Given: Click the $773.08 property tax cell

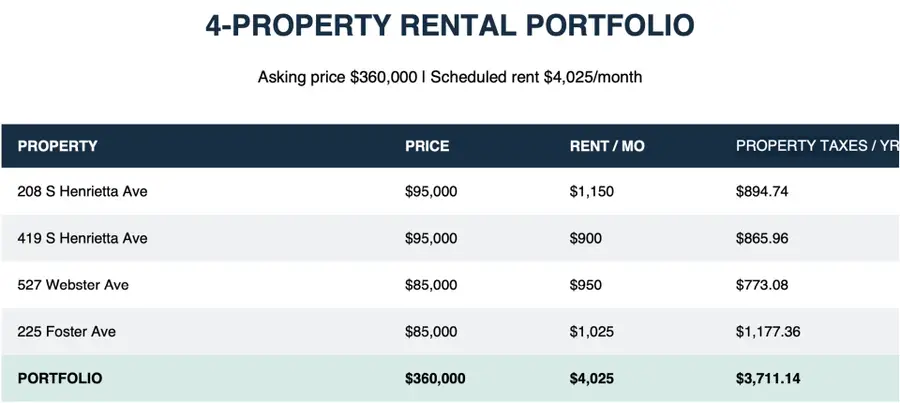Looking at the screenshot, I should [762, 285].
